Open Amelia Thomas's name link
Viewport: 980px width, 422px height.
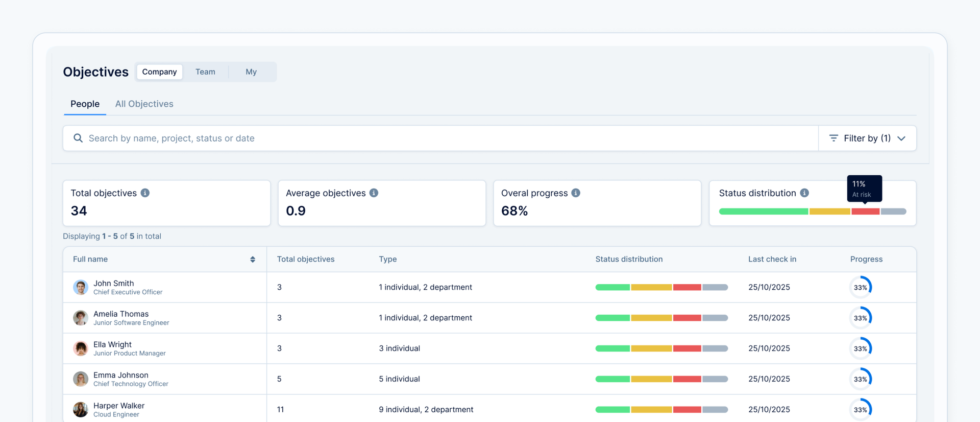121,314
